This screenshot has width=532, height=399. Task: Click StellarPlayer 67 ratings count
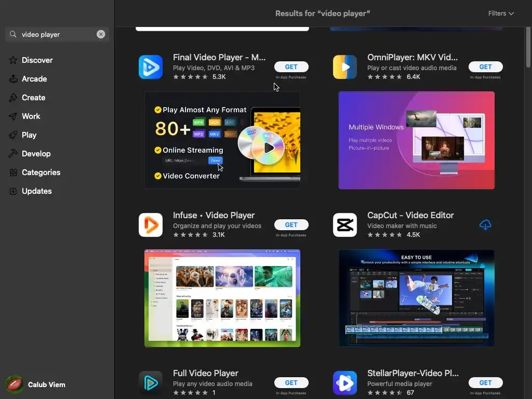click(x=410, y=393)
